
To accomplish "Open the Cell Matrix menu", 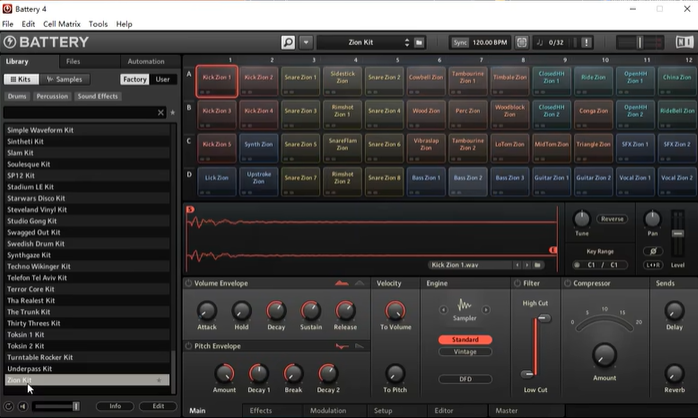I will tap(62, 24).
